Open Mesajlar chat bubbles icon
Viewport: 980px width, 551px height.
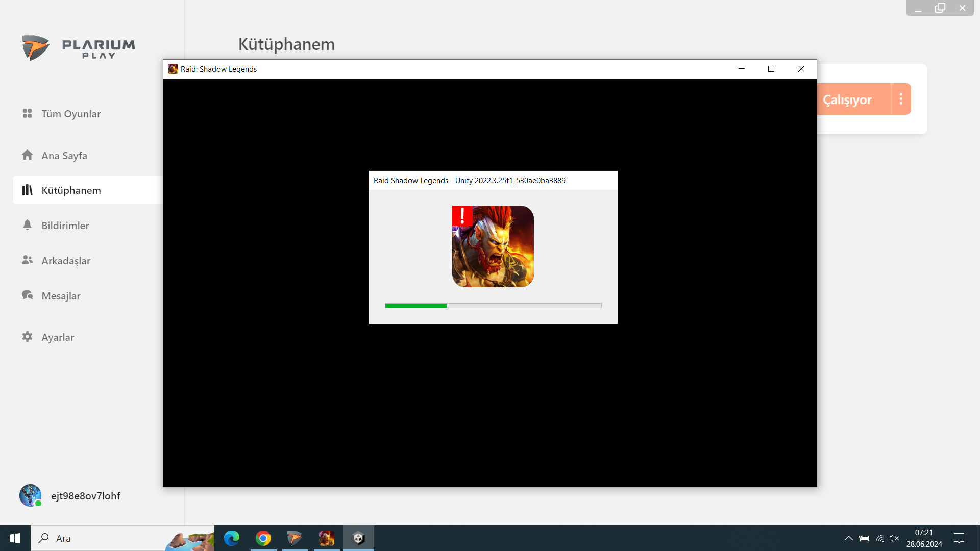(x=28, y=295)
